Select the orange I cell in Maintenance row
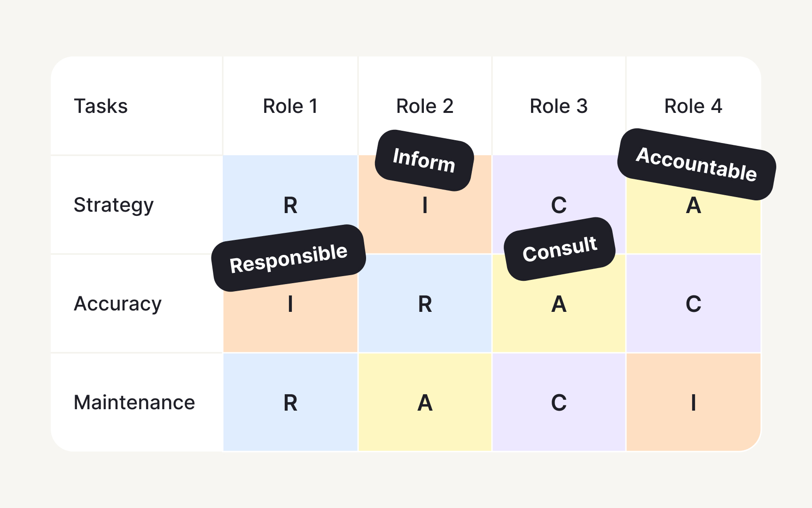The height and width of the screenshot is (508, 812). click(693, 403)
